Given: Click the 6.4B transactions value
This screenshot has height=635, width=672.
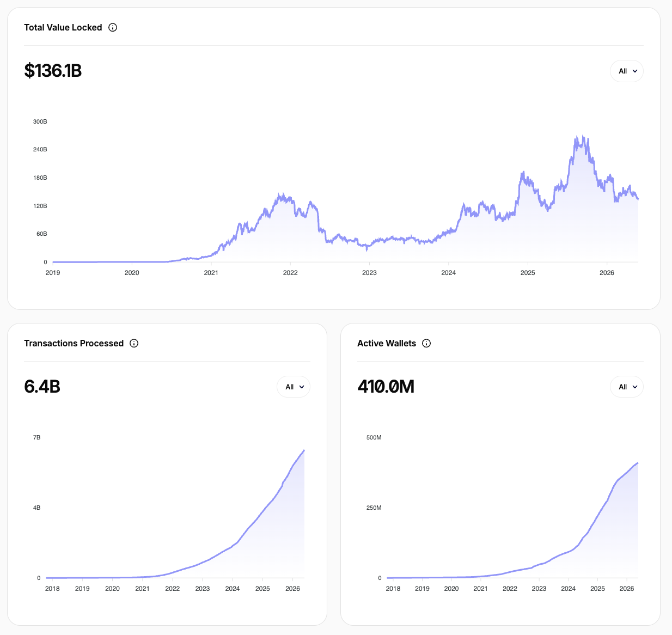Looking at the screenshot, I should coord(42,387).
